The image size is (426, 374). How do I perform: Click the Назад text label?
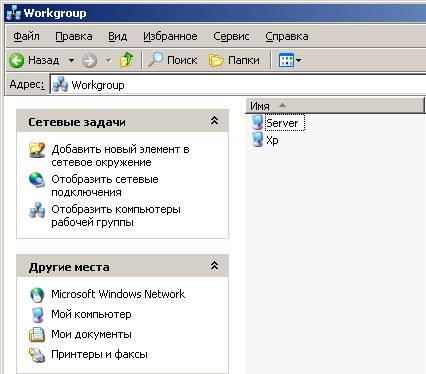click(x=44, y=60)
